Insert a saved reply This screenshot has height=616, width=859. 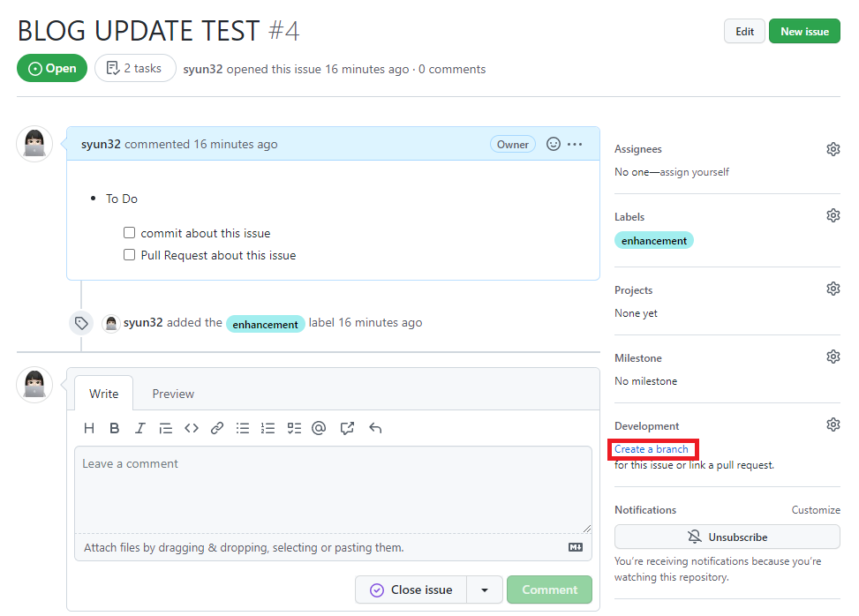coord(375,428)
